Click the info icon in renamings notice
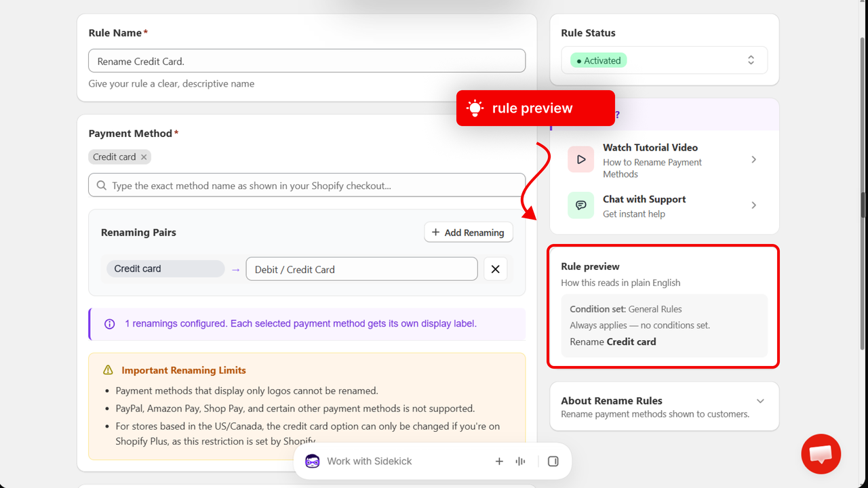 [110, 324]
